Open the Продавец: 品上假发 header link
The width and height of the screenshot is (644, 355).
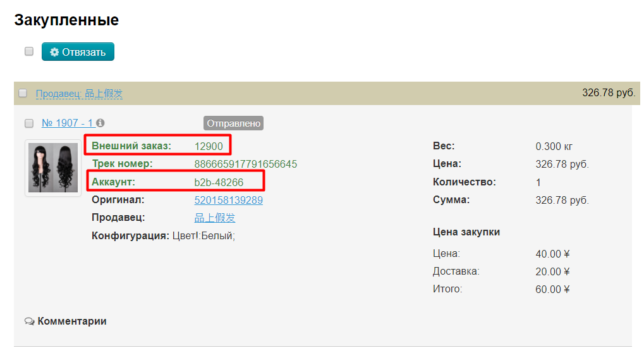(79, 94)
